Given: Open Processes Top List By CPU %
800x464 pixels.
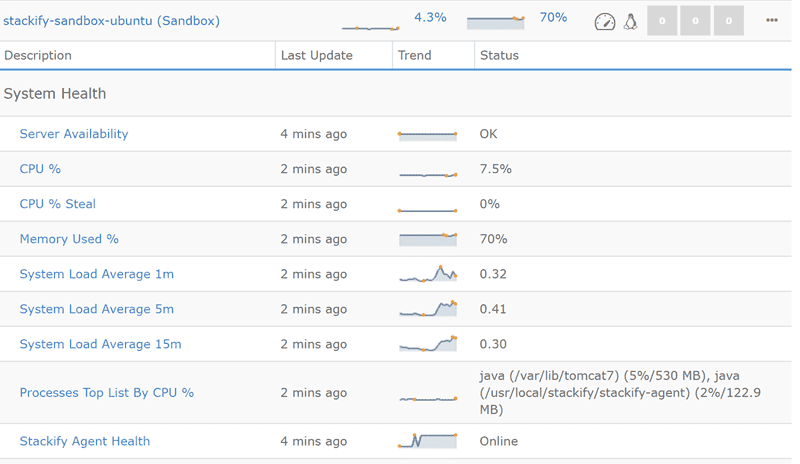Looking at the screenshot, I should pyautogui.click(x=107, y=393).
